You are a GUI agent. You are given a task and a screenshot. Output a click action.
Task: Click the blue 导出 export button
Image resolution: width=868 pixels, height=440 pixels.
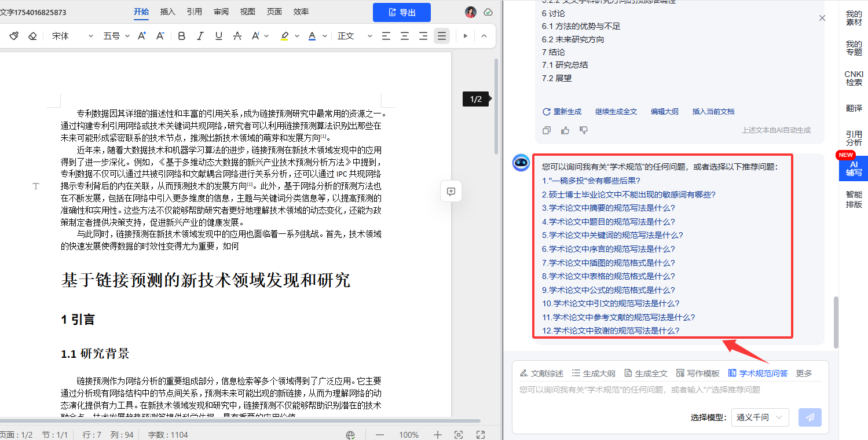[401, 12]
